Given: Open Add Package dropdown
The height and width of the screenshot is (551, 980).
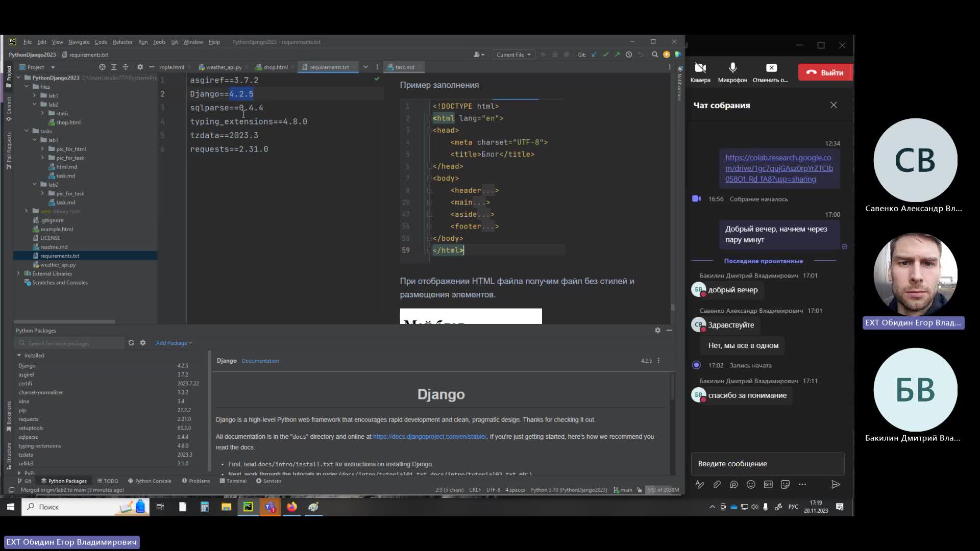Looking at the screenshot, I should point(174,343).
